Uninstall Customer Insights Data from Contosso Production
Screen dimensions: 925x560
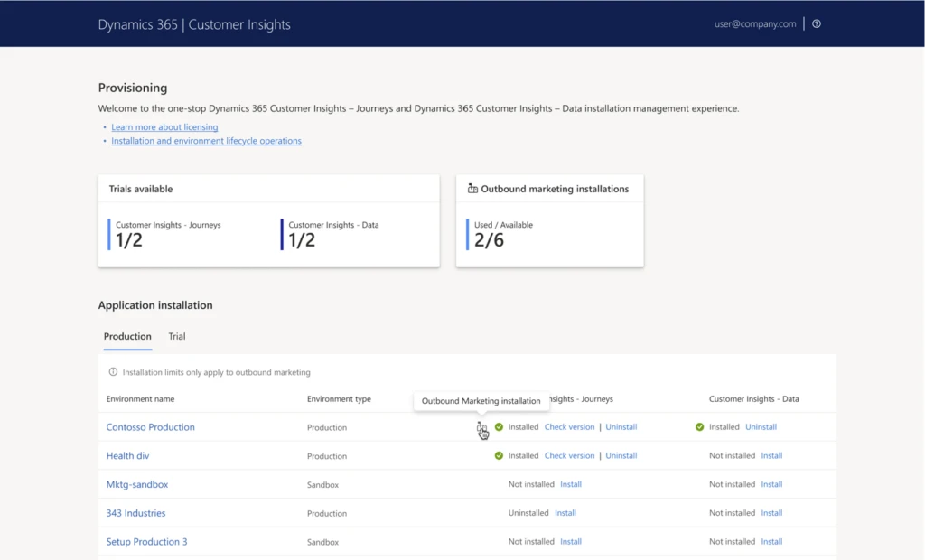click(761, 427)
